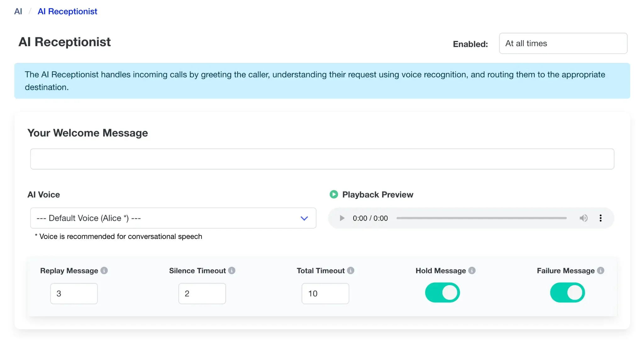The width and height of the screenshot is (644, 341).
Task: Click the info icon next to Hold Message
Action: (x=472, y=270)
